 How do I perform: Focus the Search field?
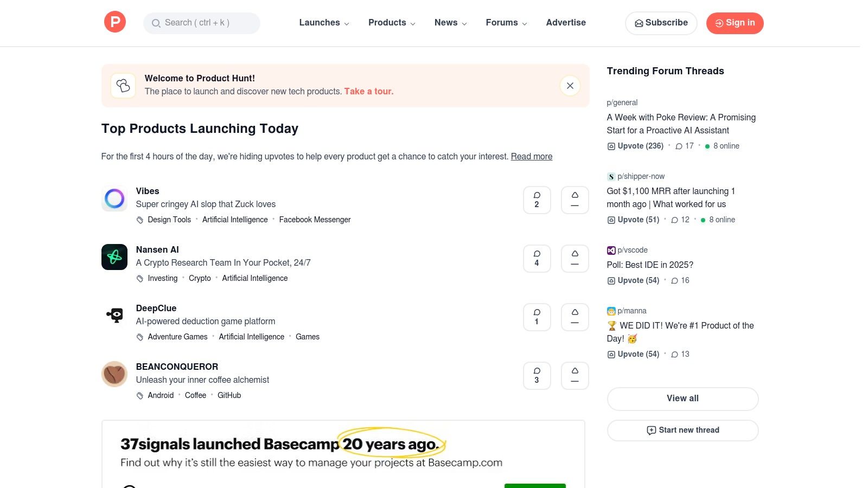click(x=202, y=23)
